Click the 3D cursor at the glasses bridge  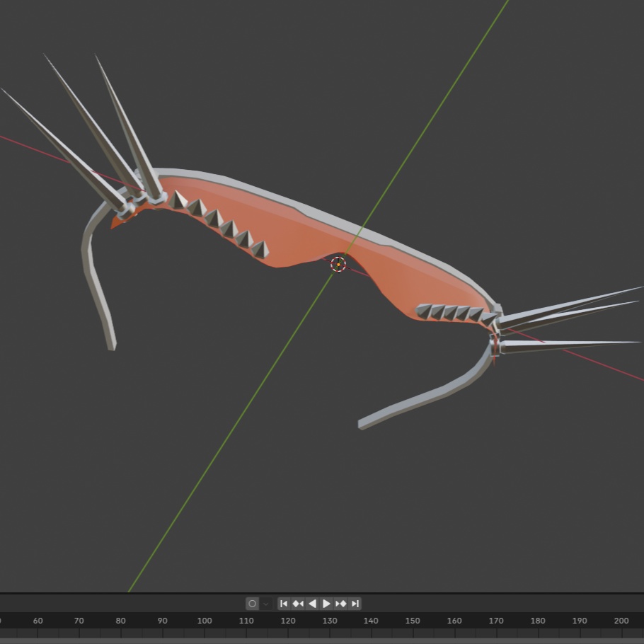[x=338, y=264]
